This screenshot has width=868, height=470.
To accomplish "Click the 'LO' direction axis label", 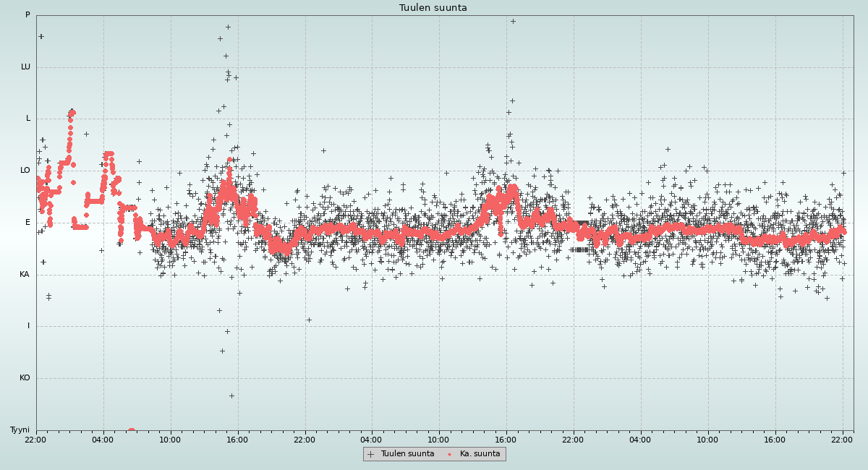I will coord(25,171).
